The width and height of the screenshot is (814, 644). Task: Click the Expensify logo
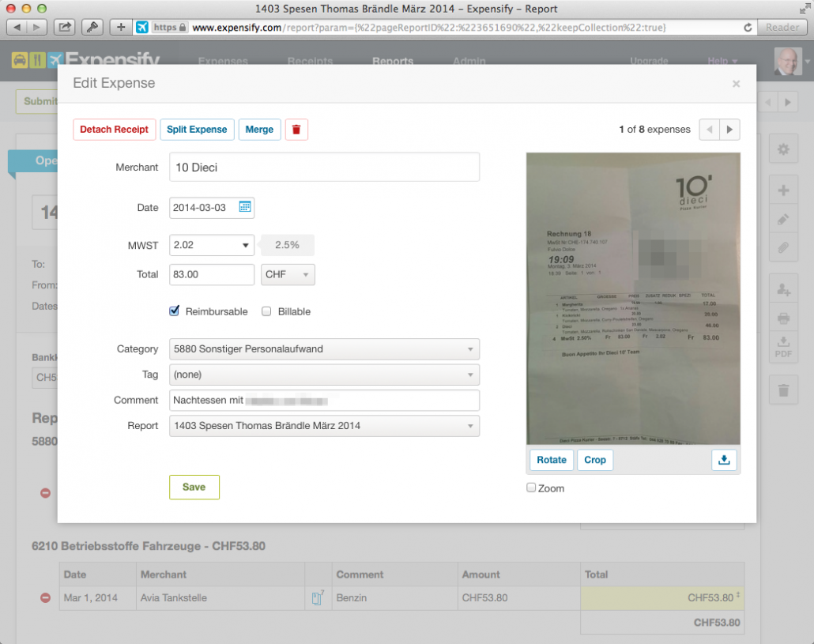(85, 60)
